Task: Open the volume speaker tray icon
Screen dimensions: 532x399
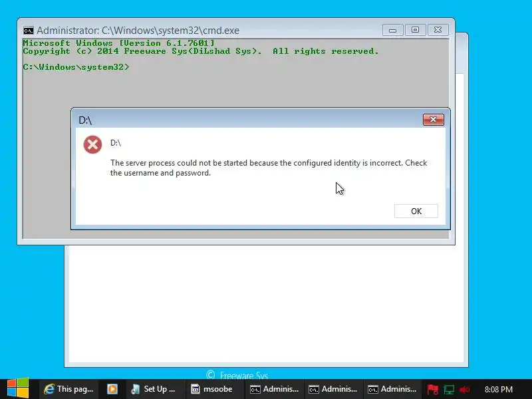Action: (464, 390)
